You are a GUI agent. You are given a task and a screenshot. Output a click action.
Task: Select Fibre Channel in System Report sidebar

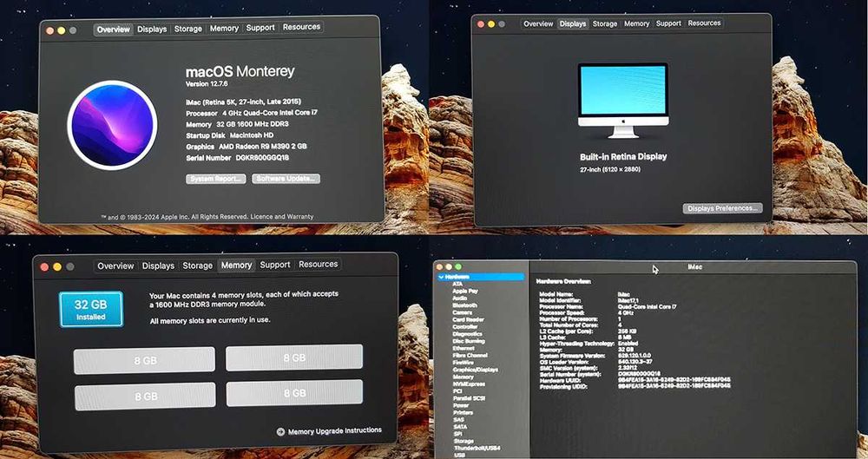point(470,356)
